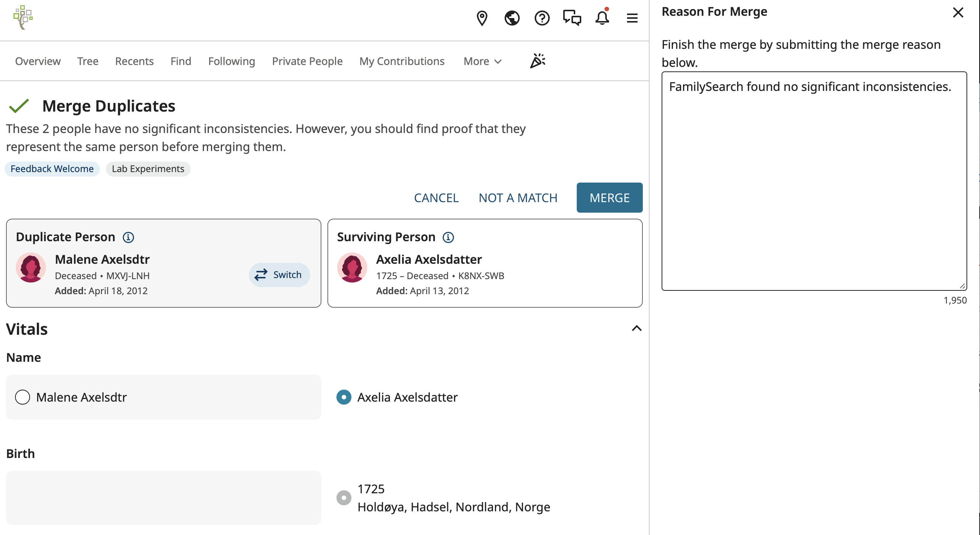980x535 pixels.
Task: Select the Malene Axelsdtr name radio button
Action: (23, 397)
